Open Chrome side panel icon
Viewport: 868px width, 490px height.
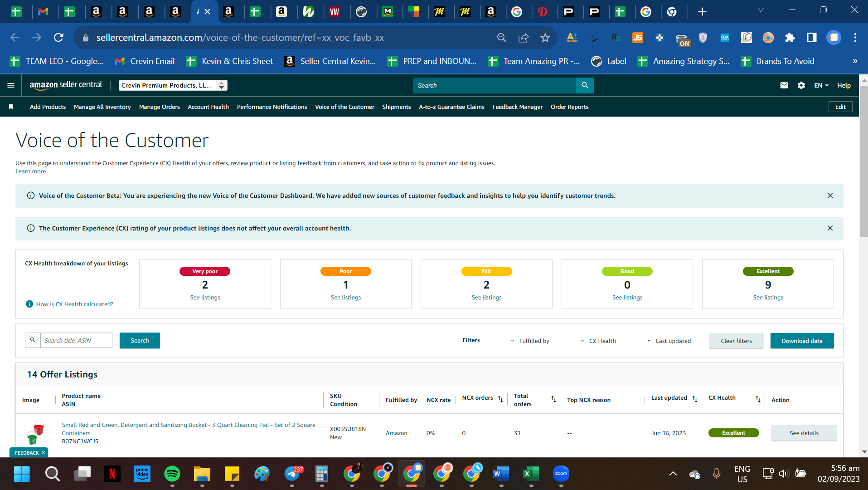click(812, 38)
